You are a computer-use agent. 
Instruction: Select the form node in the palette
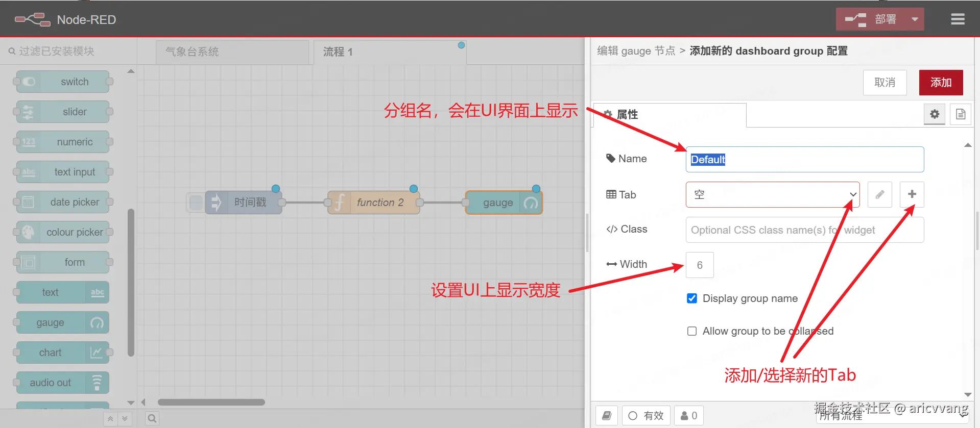click(63, 262)
